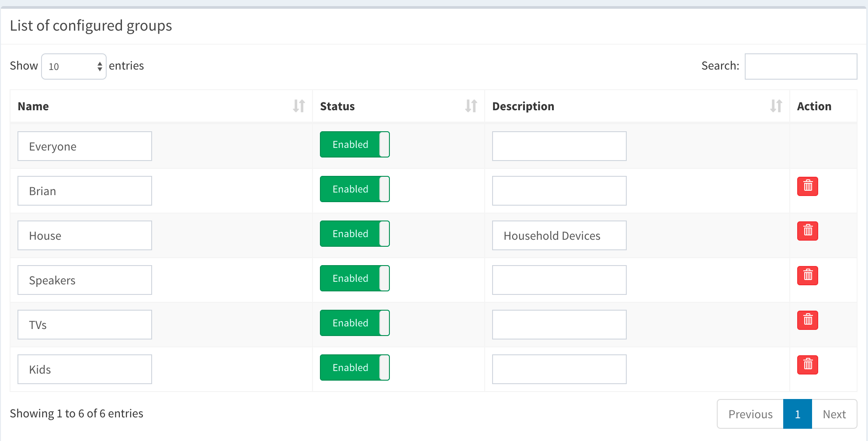This screenshot has height=441, width=868.
Task: Toggle Enabled status for Kids group
Action: click(x=354, y=367)
